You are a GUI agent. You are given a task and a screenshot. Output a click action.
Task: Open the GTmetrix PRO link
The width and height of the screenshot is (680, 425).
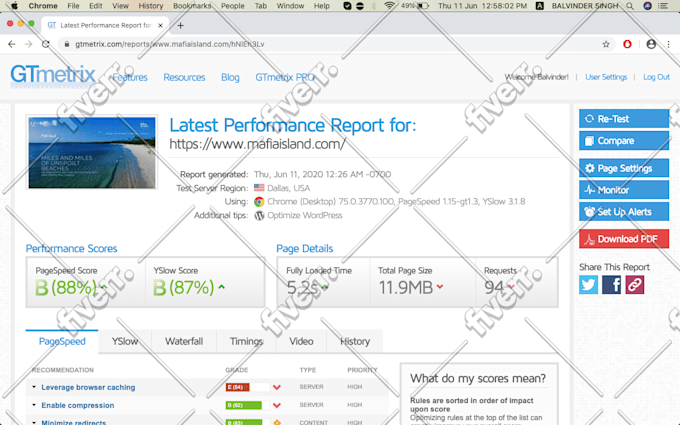[285, 77]
